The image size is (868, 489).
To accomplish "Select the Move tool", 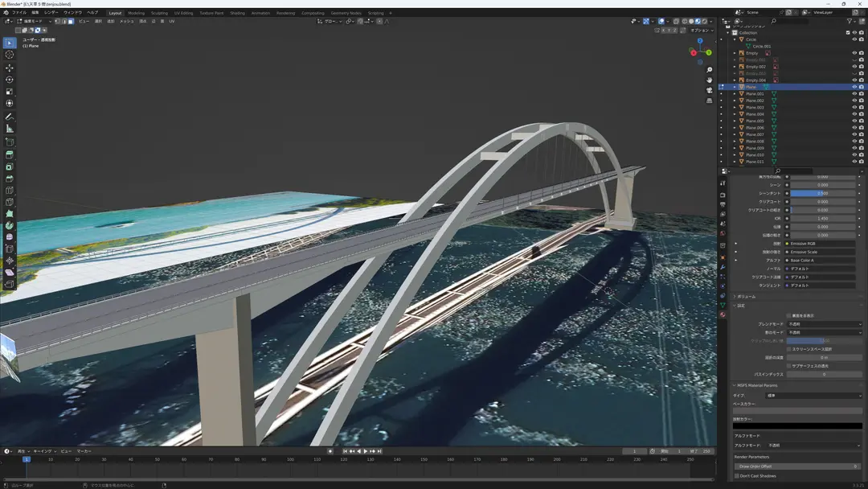I will click(x=10, y=68).
